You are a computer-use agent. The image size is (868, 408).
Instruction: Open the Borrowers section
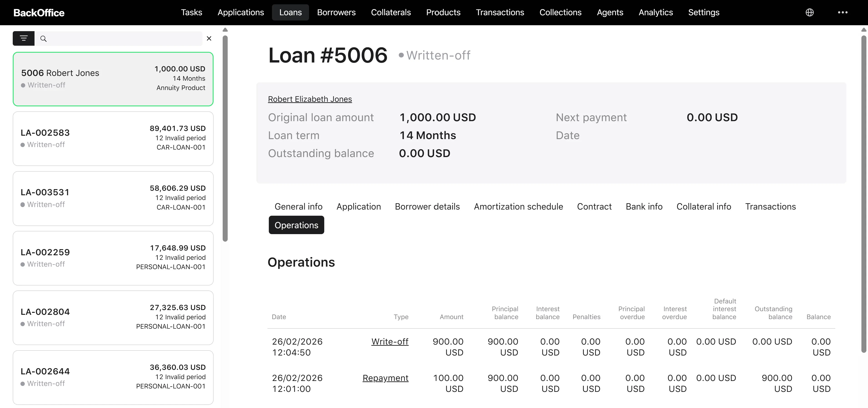[x=336, y=13]
